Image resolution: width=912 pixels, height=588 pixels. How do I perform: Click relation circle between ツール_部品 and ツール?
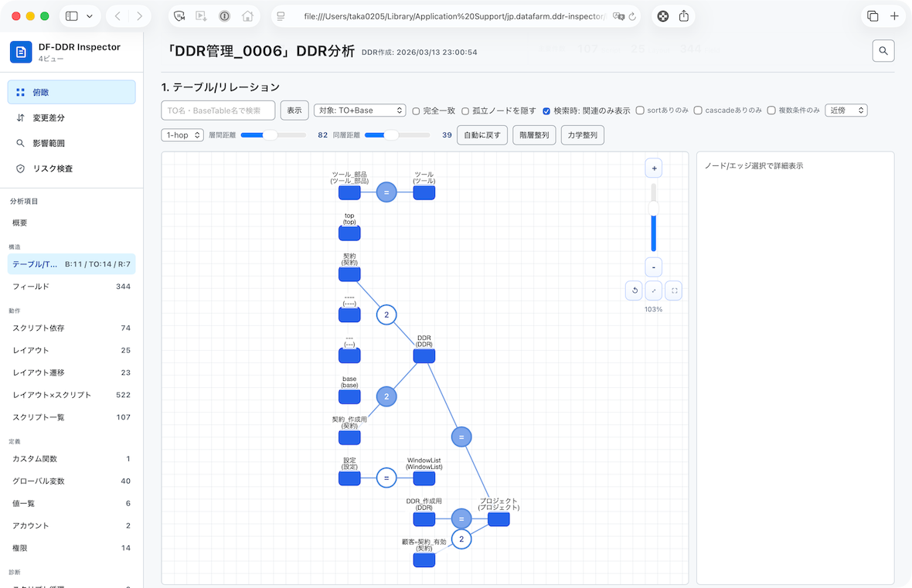386,192
